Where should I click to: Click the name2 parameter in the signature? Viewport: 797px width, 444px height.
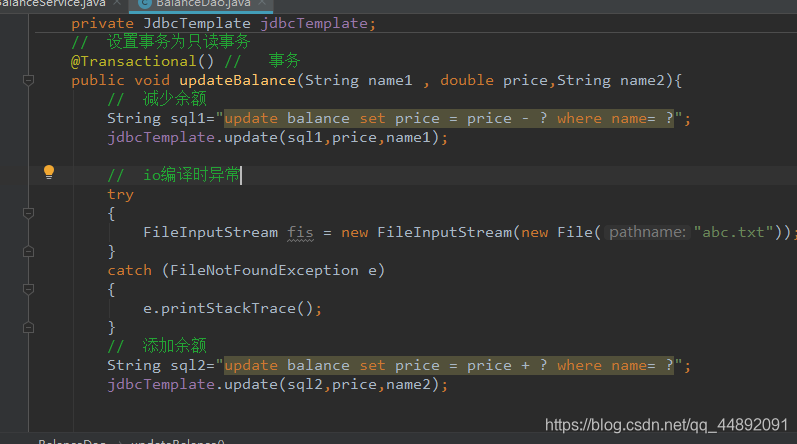pyautogui.click(x=642, y=80)
